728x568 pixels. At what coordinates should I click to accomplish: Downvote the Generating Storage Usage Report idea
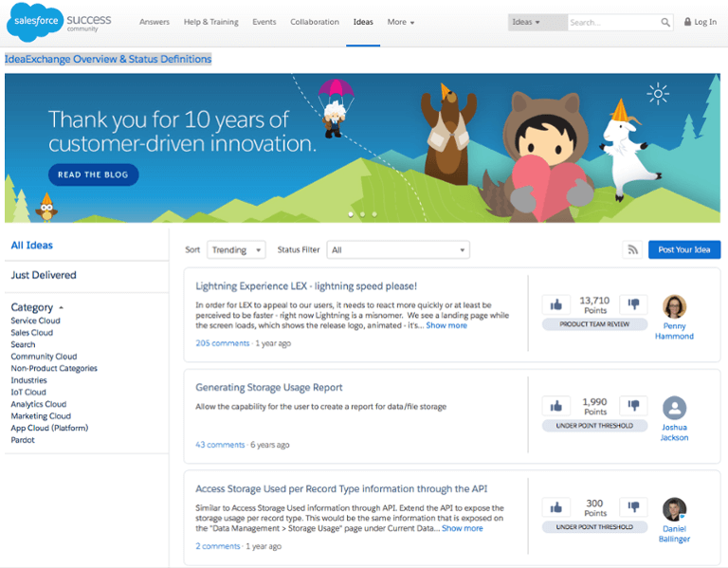pos(633,406)
